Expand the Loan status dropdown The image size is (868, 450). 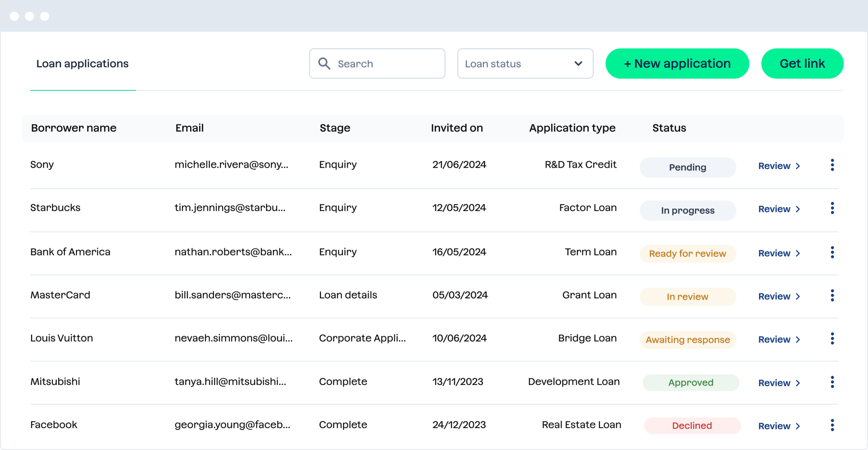click(525, 63)
